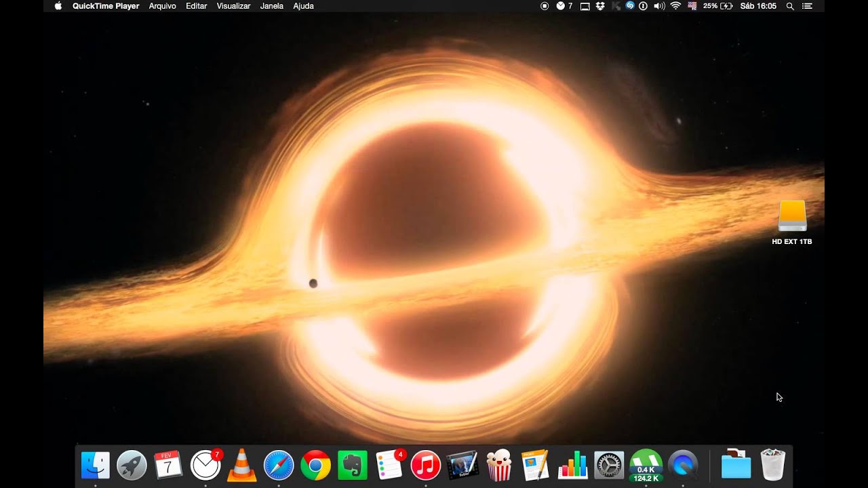Click the 25% battery status
868x488 pixels.
click(x=717, y=6)
